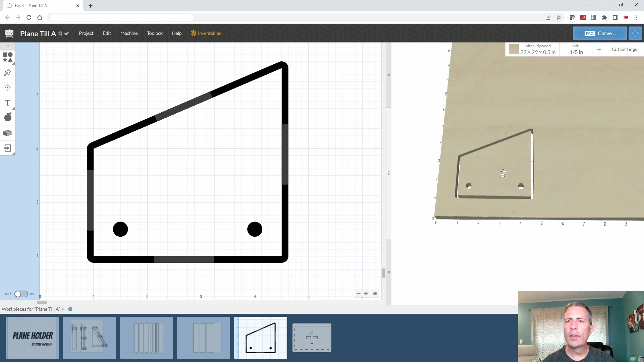The image size is (644, 362).
Task: Expand the Workpieces dropdown arrow
Action: (x=63, y=309)
